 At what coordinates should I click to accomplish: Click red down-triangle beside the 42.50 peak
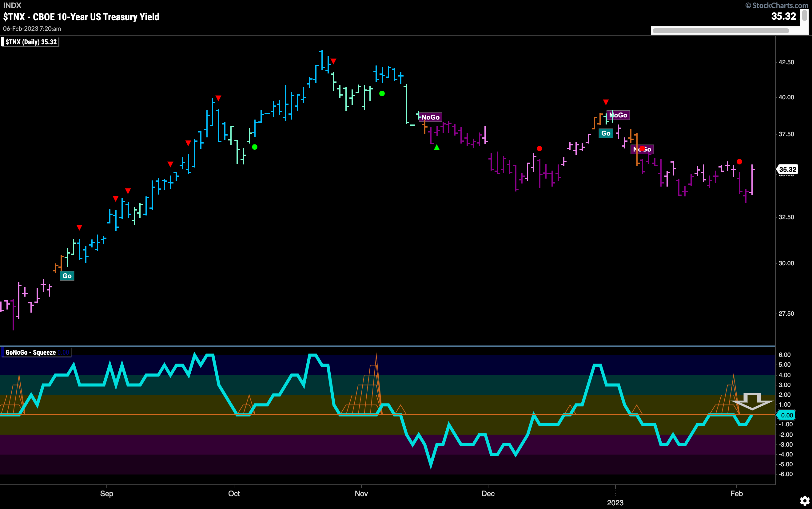333,61
